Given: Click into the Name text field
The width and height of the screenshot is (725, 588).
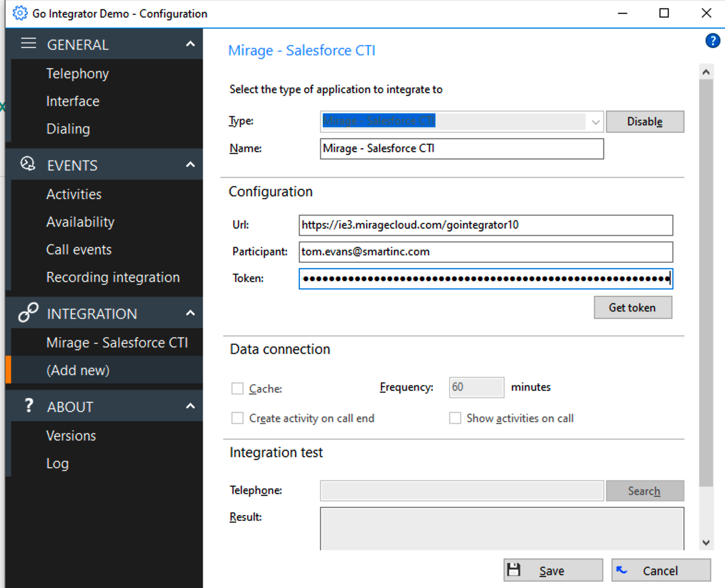Looking at the screenshot, I should 462,149.
